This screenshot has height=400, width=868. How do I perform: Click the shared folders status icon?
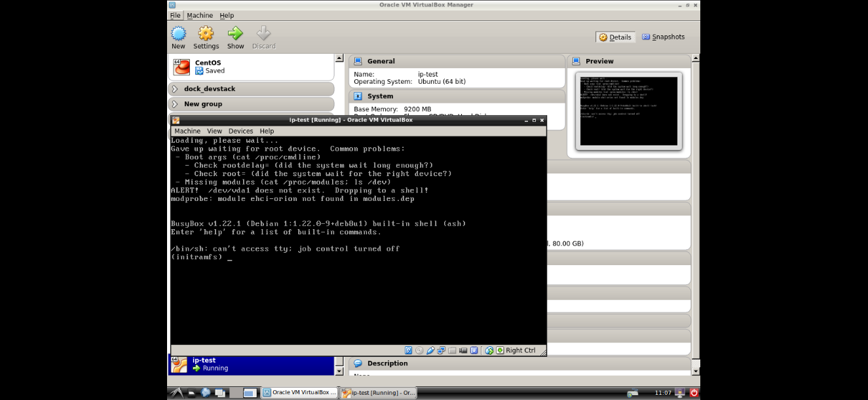pyautogui.click(x=452, y=350)
